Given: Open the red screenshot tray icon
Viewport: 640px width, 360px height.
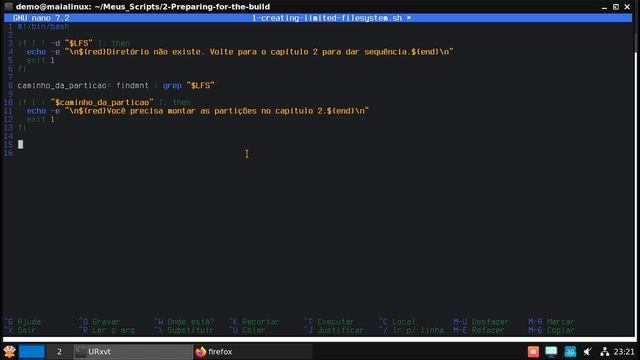Looking at the screenshot, I should coord(533,351).
